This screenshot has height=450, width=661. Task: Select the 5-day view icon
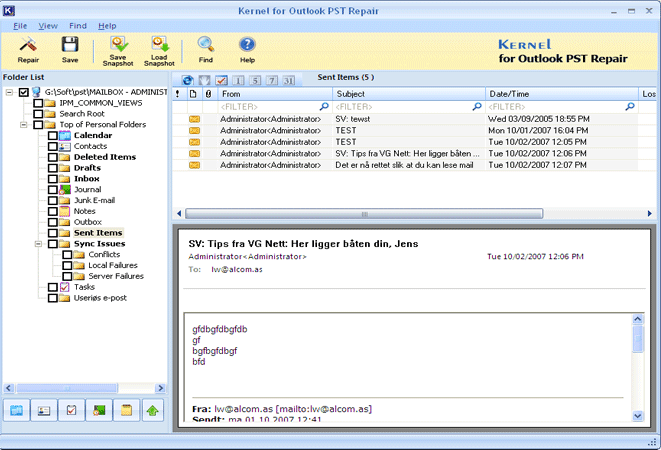point(255,80)
